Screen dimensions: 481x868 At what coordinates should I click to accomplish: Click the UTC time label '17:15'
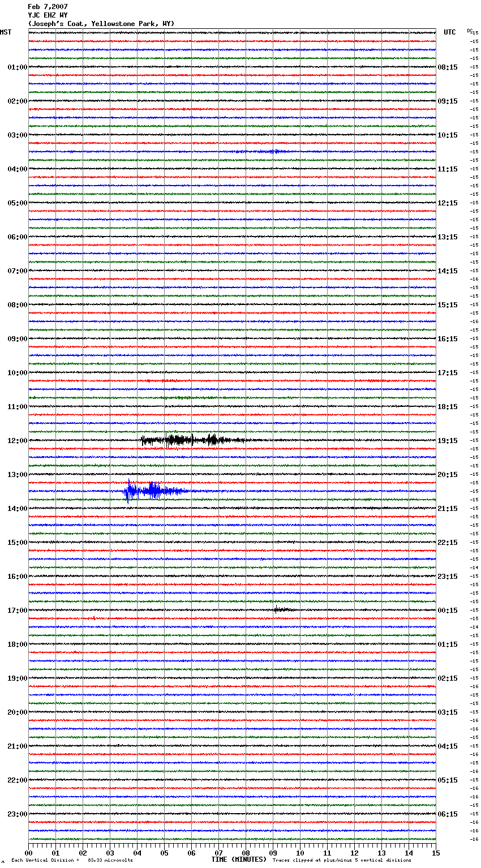tap(448, 373)
